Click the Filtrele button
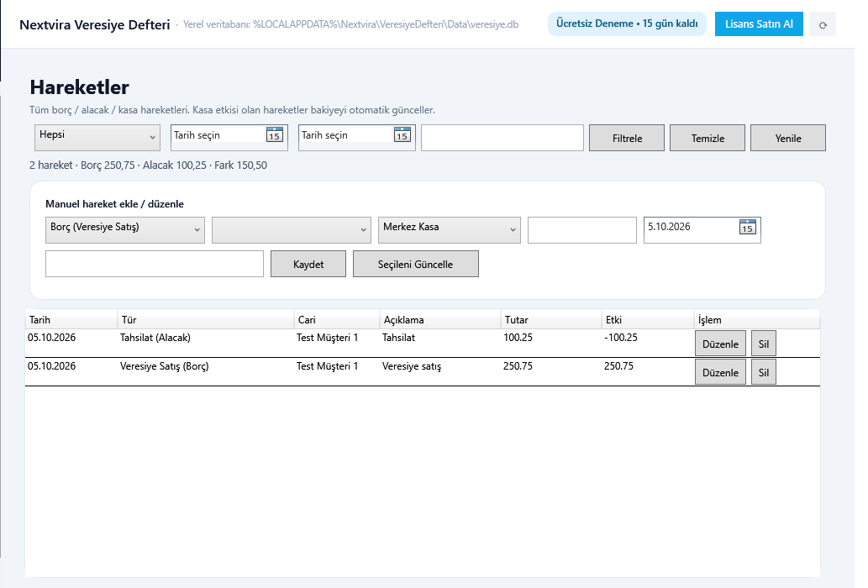The width and height of the screenshot is (868, 588). pos(627,138)
